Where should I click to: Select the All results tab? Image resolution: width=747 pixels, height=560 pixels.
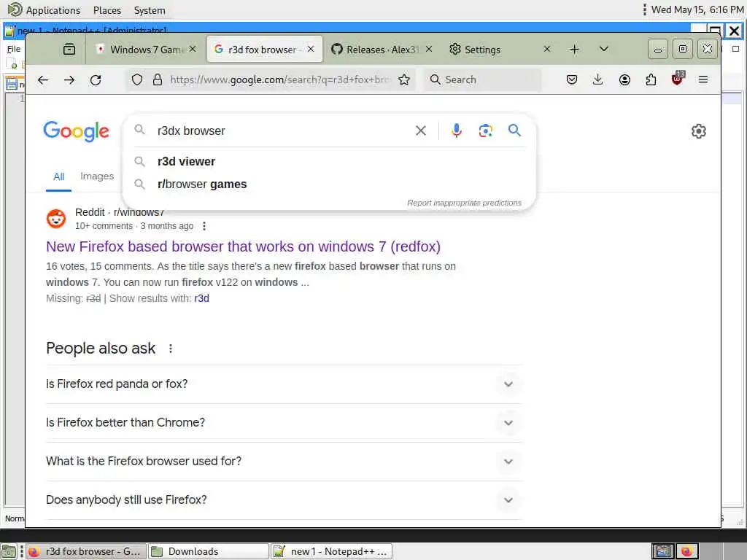[x=58, y=176]
